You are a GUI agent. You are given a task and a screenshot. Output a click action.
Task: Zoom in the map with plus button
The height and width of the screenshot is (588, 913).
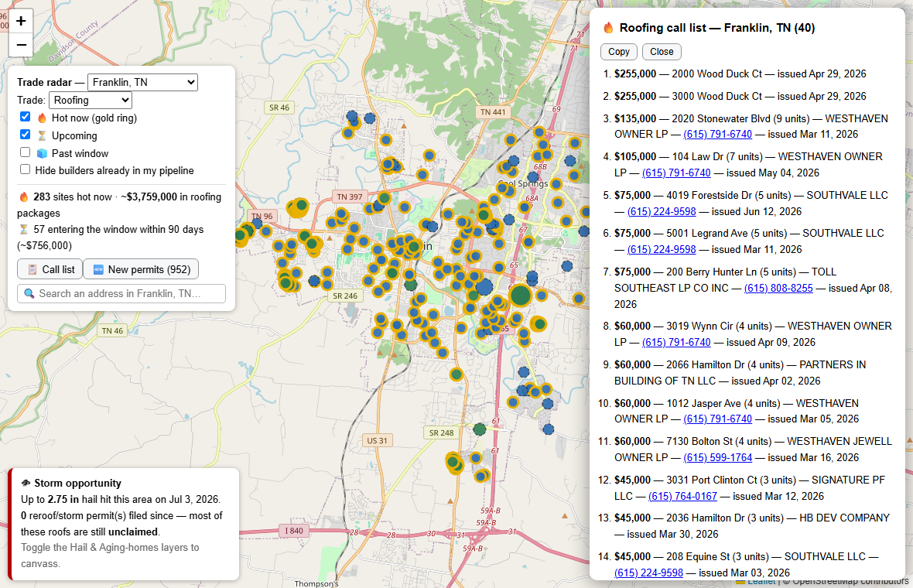coord(21,21)
